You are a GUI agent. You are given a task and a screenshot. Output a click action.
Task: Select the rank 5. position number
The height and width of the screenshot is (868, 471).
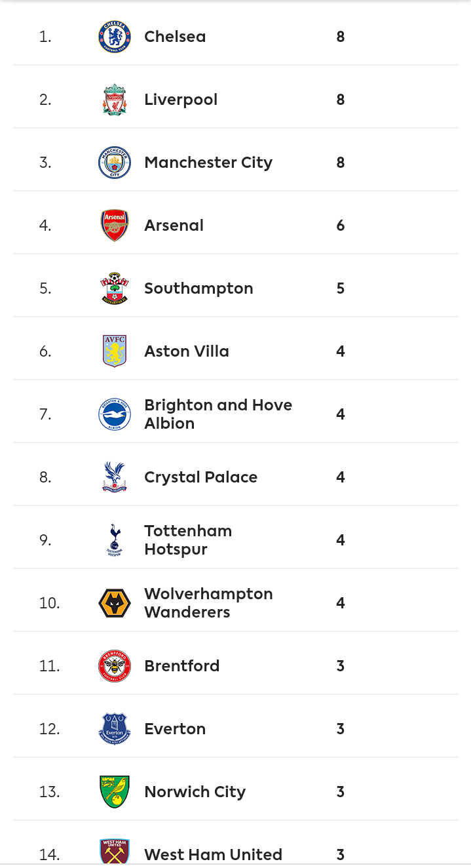[x=45, y=288]
